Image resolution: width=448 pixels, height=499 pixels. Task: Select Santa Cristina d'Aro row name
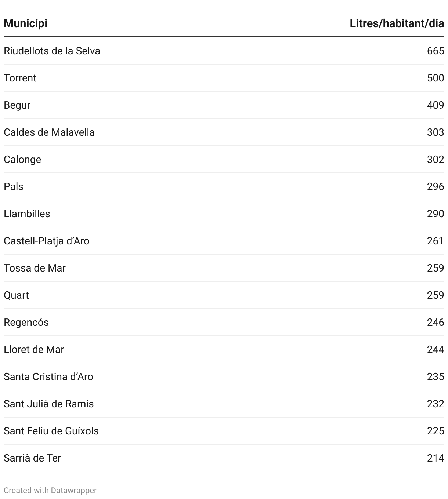coord(48,376)
